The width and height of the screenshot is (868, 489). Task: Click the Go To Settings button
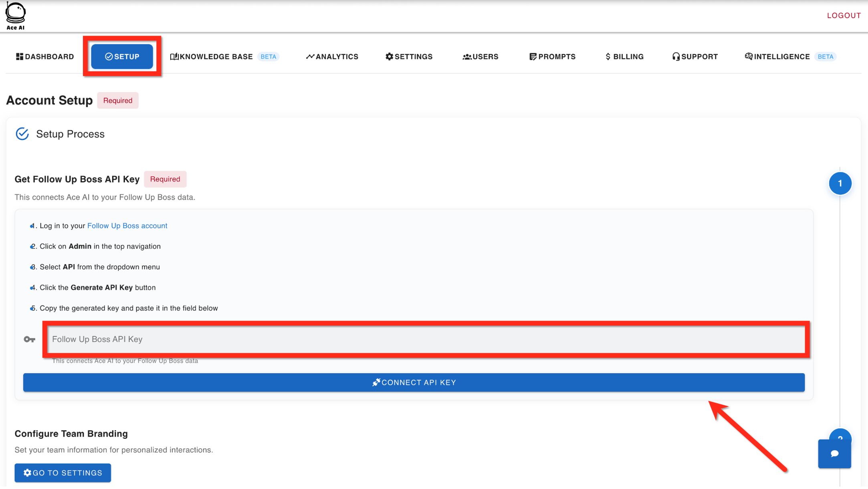tap(63, 473)
